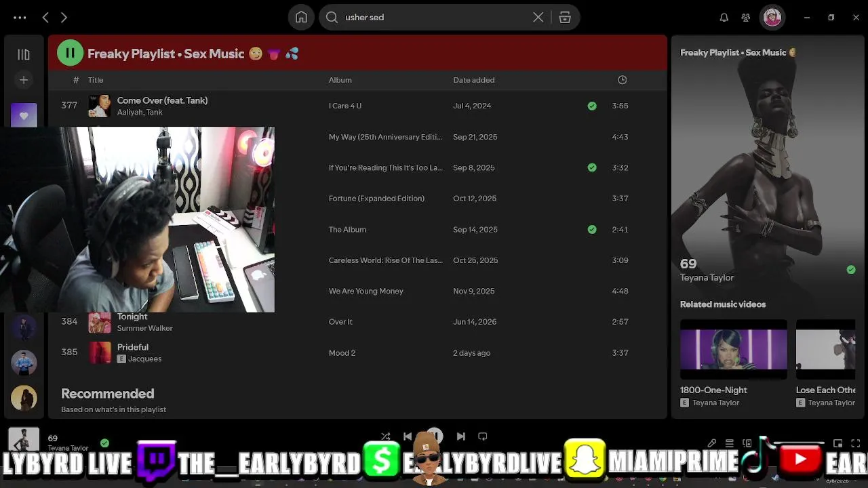Viewport: 868px width, 488px height.
Task: Open album Careless World: Rise Of The Last King
Action: (x=385, y=260)
